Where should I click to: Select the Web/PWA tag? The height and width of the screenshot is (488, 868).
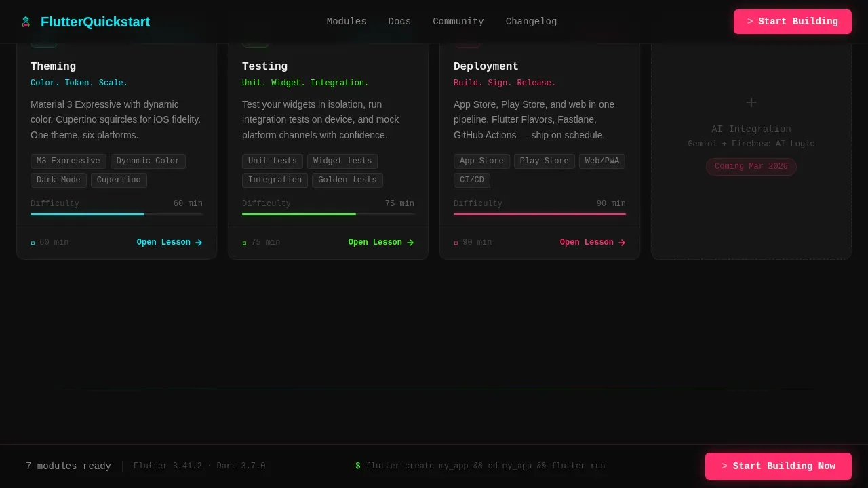tap(602, 161)
